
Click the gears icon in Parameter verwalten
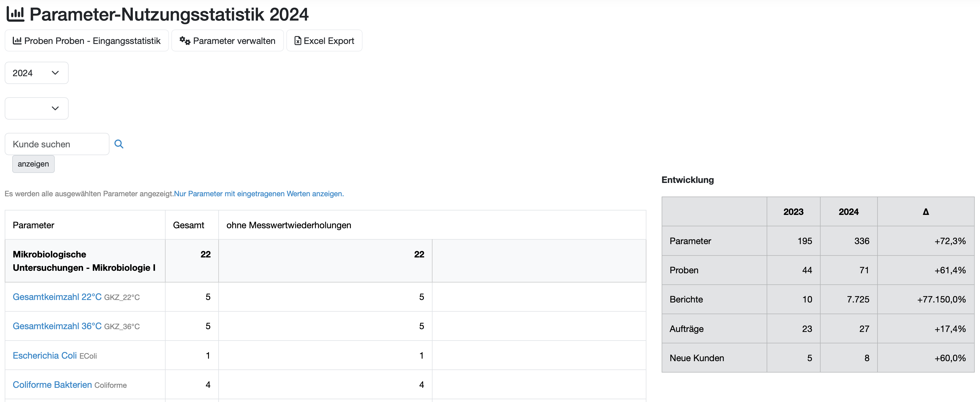185,41
